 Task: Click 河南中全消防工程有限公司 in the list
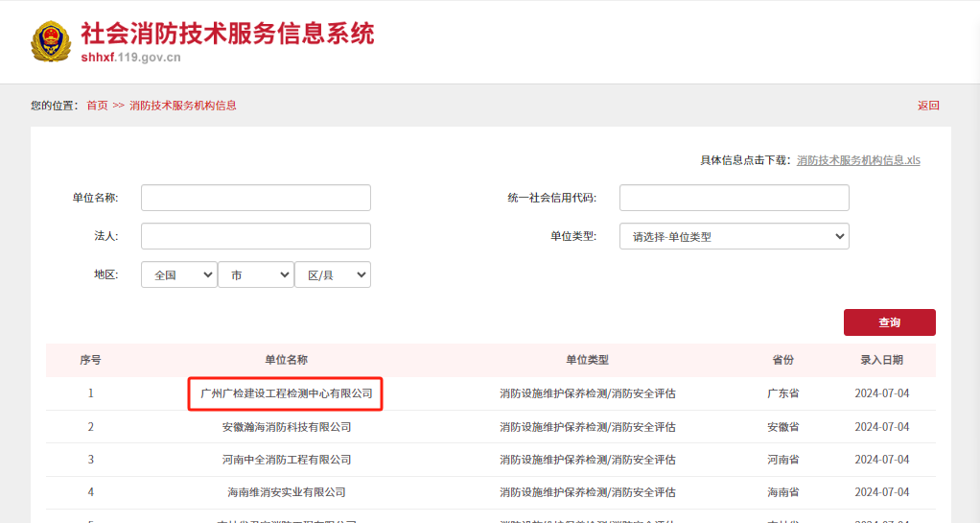286,460
